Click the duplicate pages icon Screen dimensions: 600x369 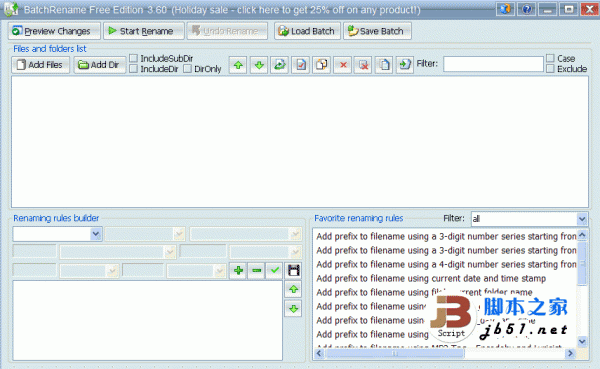click(x=321, y=65)
